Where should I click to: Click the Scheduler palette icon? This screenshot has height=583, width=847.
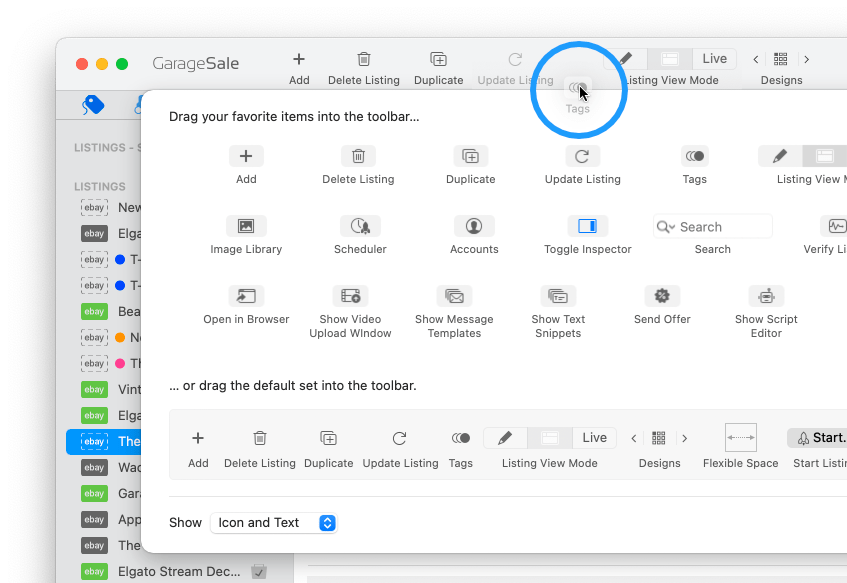tap(360, 226)
